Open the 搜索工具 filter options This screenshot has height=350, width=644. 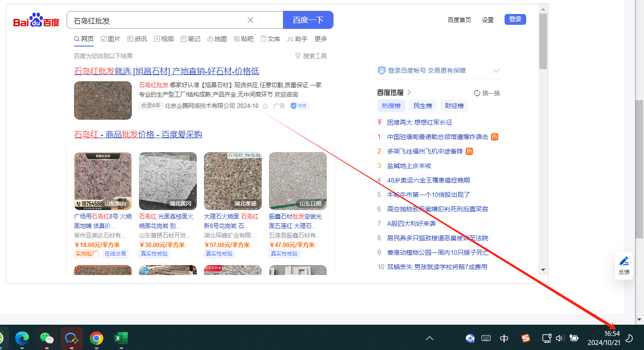pos(310,56)
